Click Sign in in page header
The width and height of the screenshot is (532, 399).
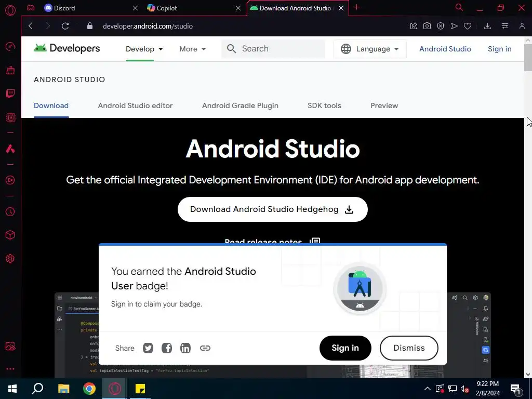click(499, 49)
